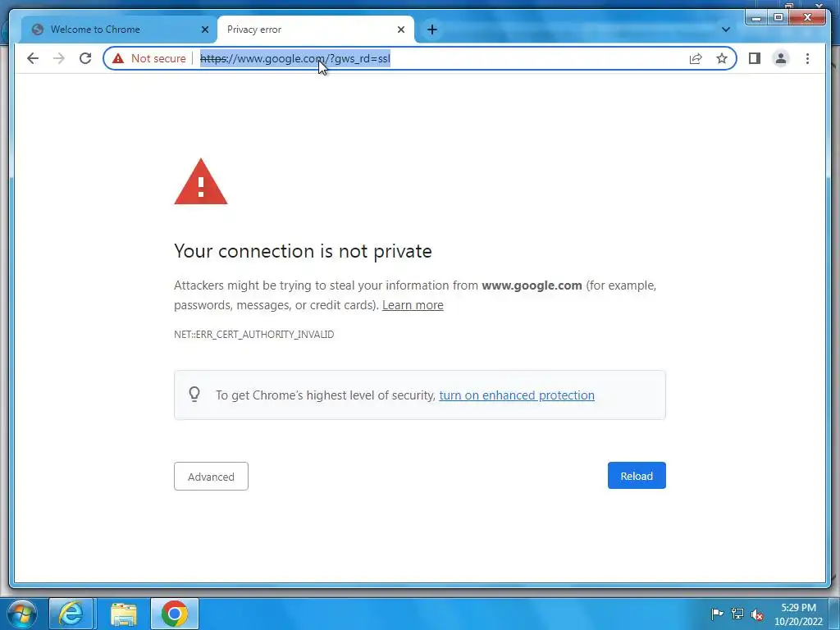The height and width of the screenshot is (630, 840).
Task: Close the Privacy error tab
Action: click(x=400, y=30)
